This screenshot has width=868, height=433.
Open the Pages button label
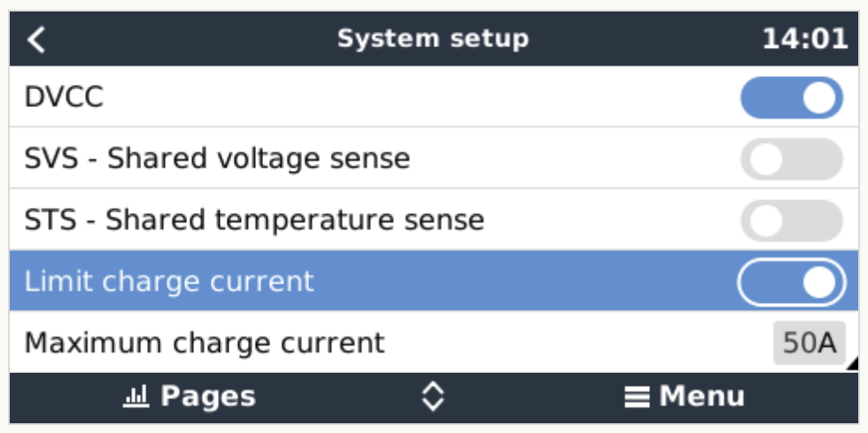[x=208, y=396]
